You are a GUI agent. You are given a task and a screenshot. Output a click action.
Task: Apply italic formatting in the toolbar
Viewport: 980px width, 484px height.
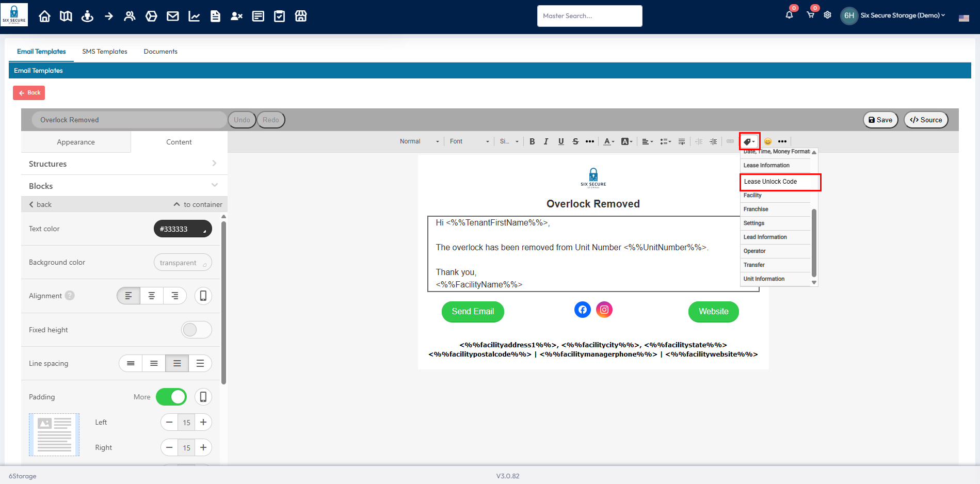(546, 141)
